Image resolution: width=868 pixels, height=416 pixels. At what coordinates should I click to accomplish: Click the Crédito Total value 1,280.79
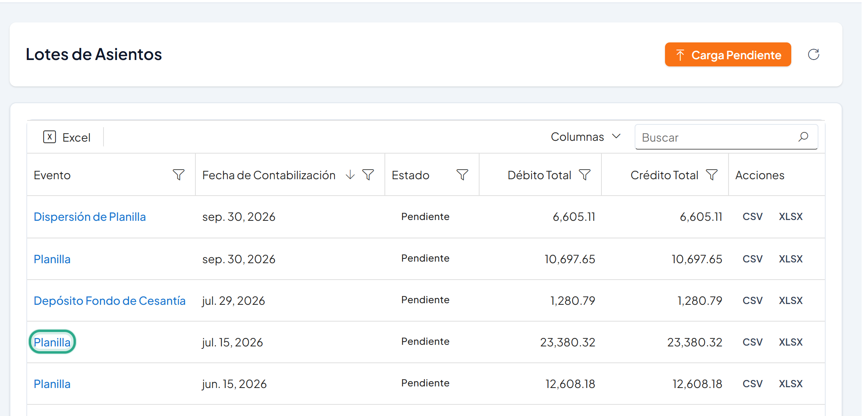click(x=700, y=301)
